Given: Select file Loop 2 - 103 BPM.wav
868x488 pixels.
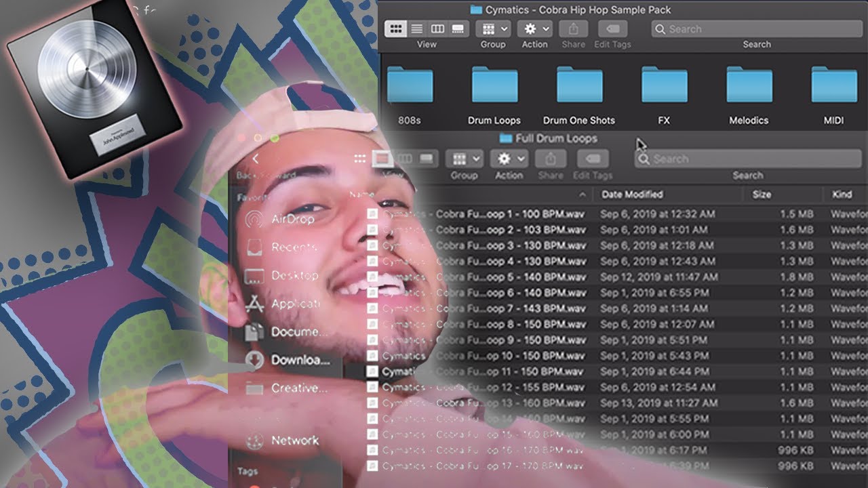Looking at the screenshot, I should coord(477,230).
